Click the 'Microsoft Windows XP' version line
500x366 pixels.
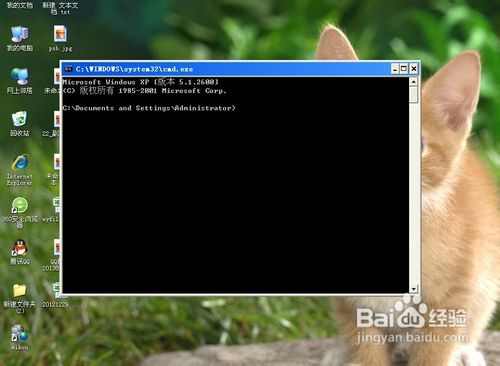click(141, 82)
